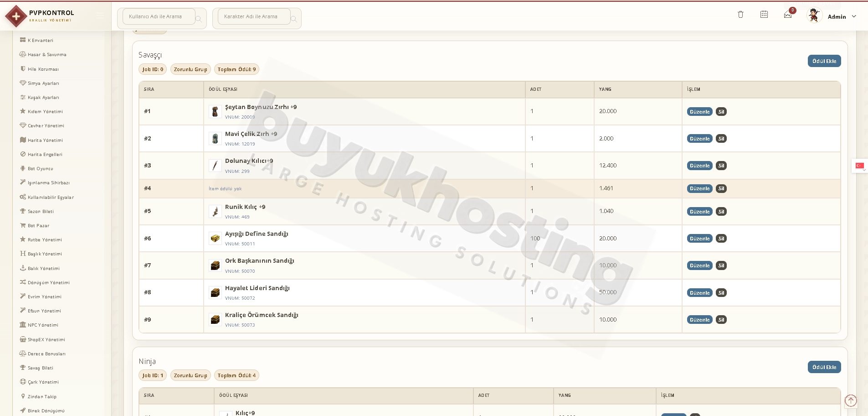Click the Dolunay Kılıcı sword thumbnail
The image size is (868, 416).
(x=215, y=165)
